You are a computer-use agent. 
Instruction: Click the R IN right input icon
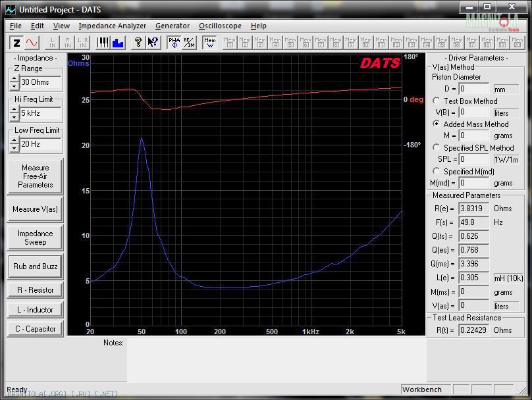pos(68,43)
